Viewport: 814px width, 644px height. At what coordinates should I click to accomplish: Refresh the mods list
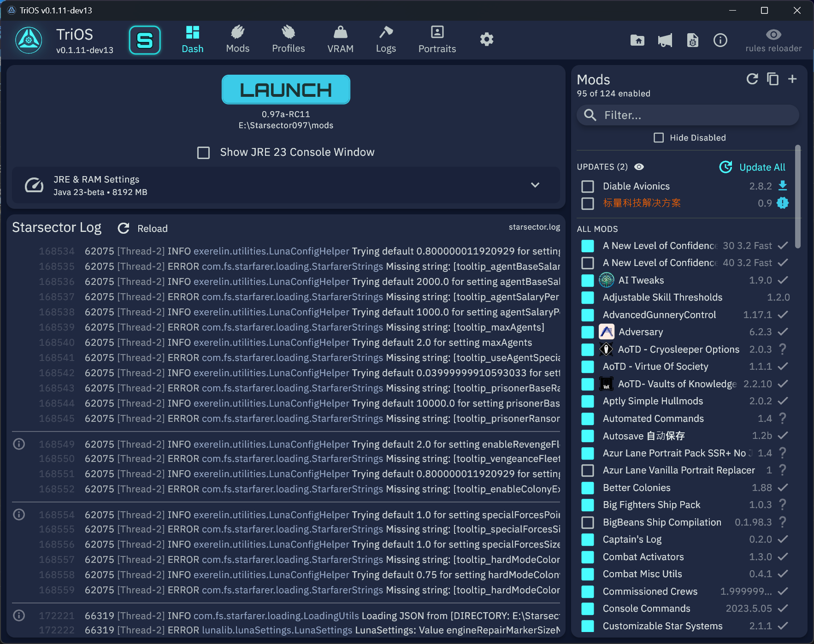(x=752, y=79)
